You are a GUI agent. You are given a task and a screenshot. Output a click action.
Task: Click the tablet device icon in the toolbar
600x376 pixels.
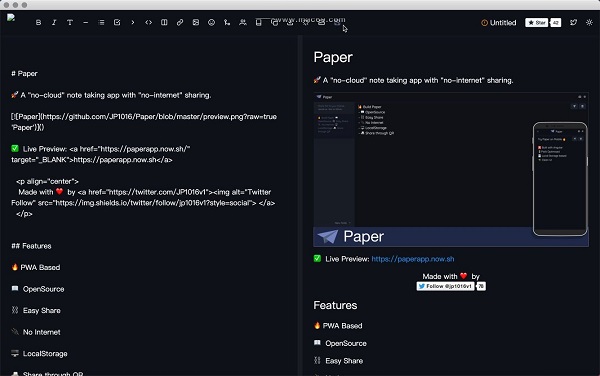pos(259,23)
